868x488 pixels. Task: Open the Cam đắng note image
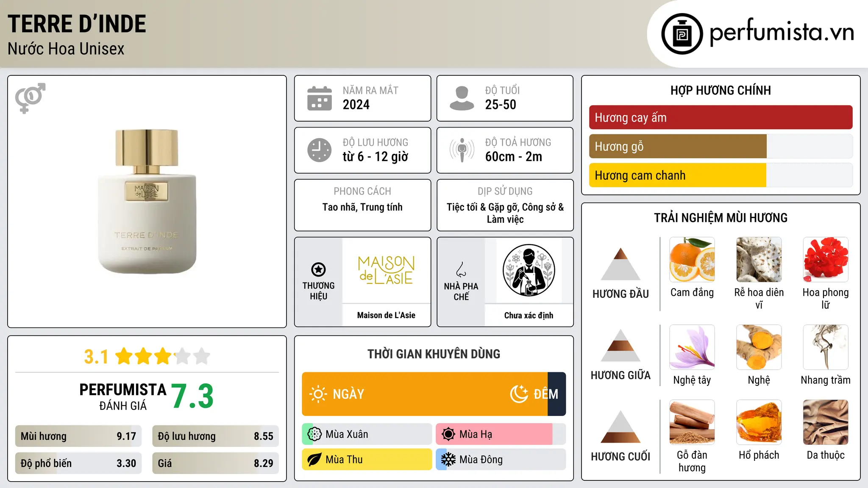(x=692, y=260)
